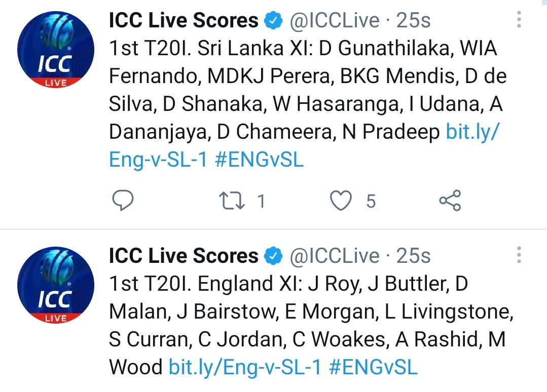547x392 pixels.
Task: Reply to the Sri Lanka XI tweet
Action: click(123, 201)
